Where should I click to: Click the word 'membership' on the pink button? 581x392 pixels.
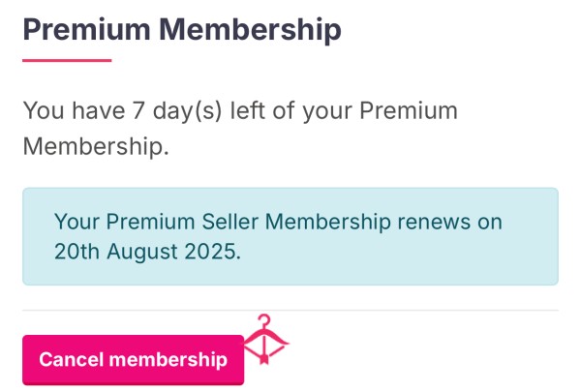(168, 360)
